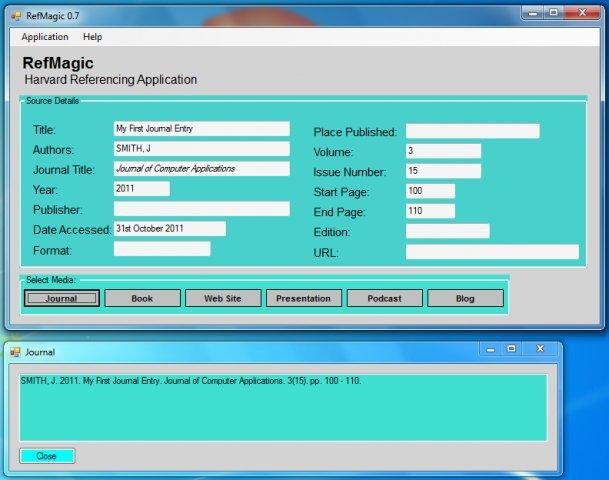
Task: Select the Book media button
Action: [x=143, y=298]
